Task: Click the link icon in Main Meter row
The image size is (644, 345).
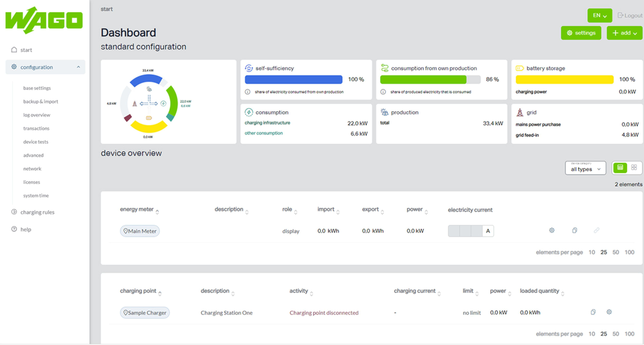Action: tap(596, 230)
